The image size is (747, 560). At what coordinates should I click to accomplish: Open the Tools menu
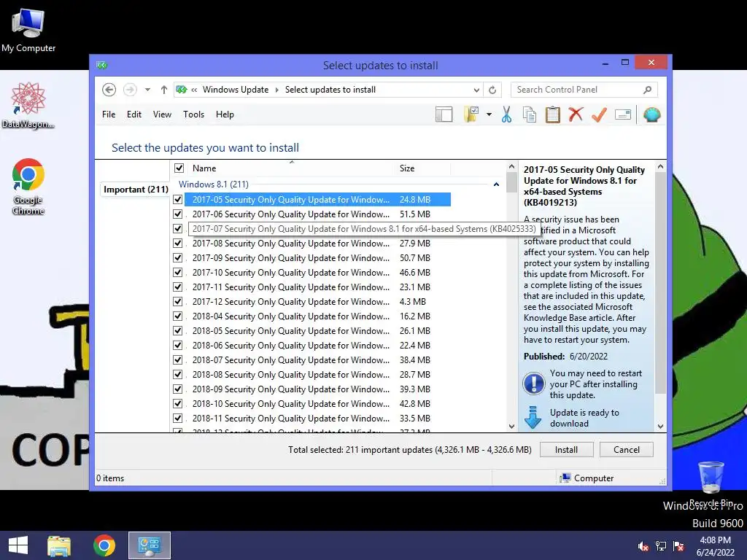point(193,114)
